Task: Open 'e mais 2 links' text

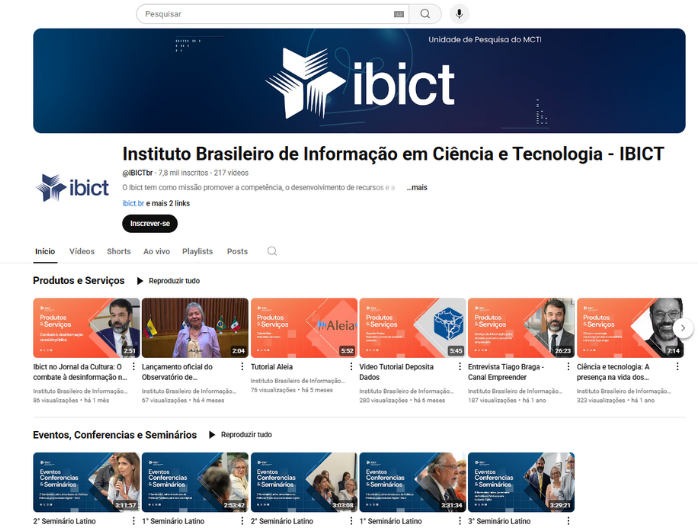Action: coord(168,203)
